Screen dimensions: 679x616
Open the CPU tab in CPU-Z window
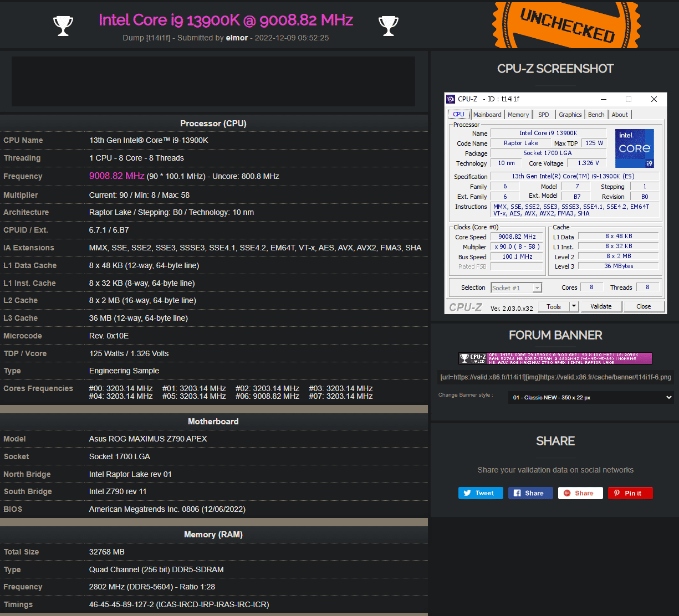459,115
